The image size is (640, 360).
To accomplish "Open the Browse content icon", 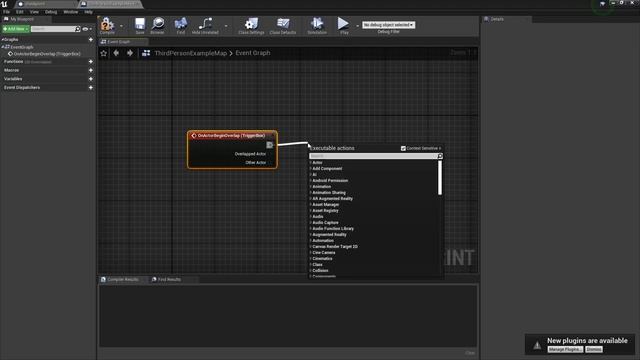I will (x=158, y=24).
